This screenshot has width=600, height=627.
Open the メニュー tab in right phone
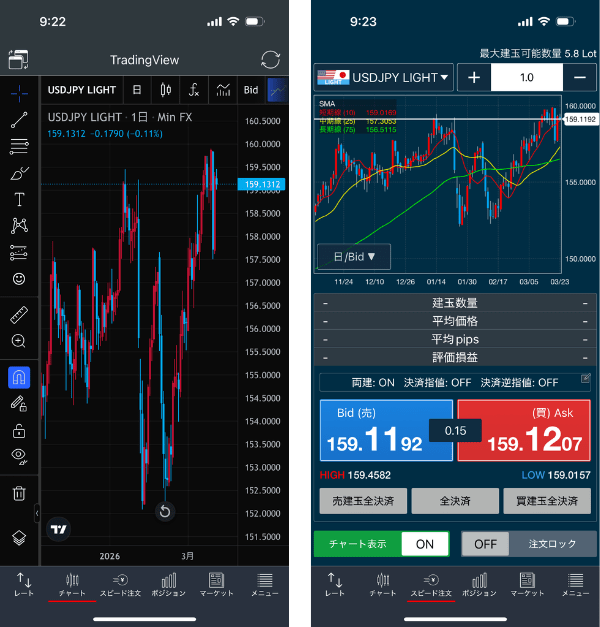pyautogui.click(x=575, y=585)
